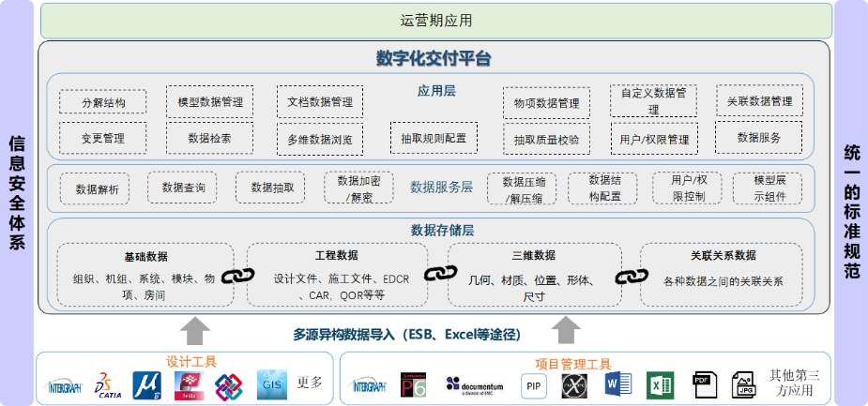This screenshot has width=868, height=406.
Task: Click the gray up arrow above 设计工具
Action: coord(195,330)
